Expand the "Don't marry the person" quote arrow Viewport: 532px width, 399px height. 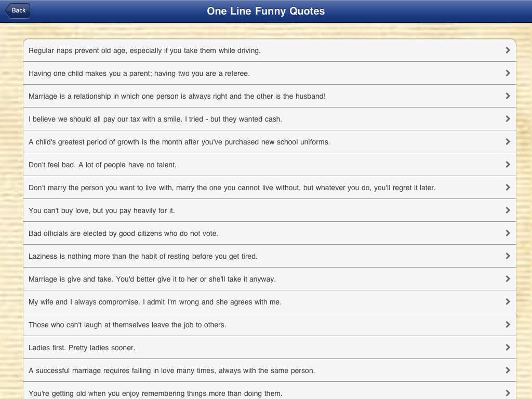pos(508,188)
